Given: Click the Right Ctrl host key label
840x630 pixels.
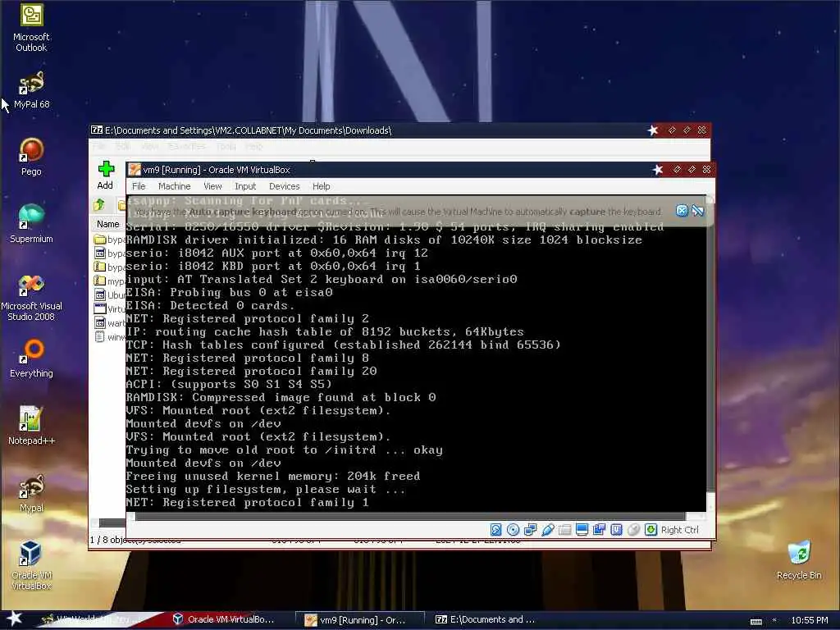Looking at the screenshot, I should pyautogui.click(x=680, y=530).
